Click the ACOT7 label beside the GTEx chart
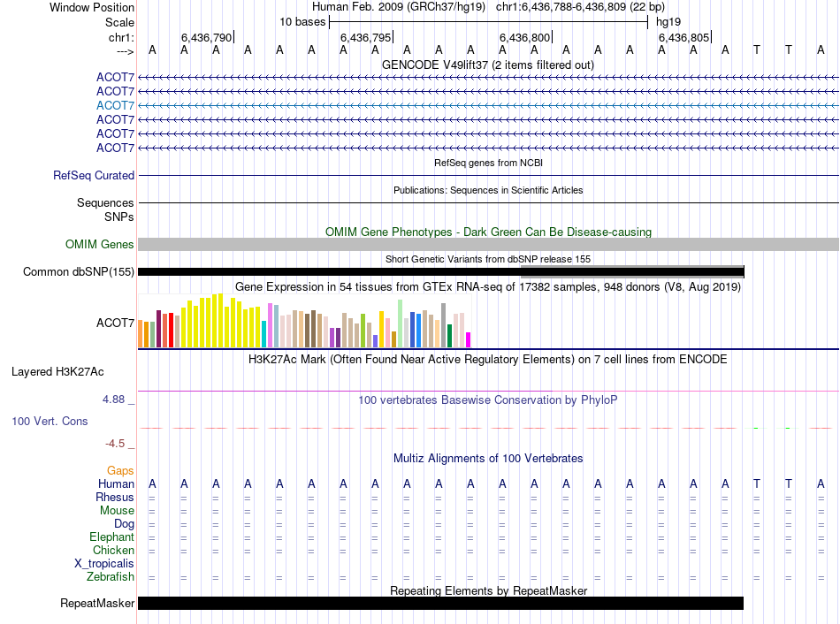The image size is (840, 624). 115,323
